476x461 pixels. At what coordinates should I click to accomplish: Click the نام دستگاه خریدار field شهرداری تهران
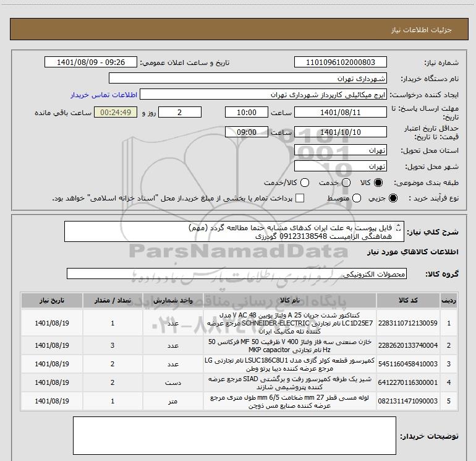248,78
